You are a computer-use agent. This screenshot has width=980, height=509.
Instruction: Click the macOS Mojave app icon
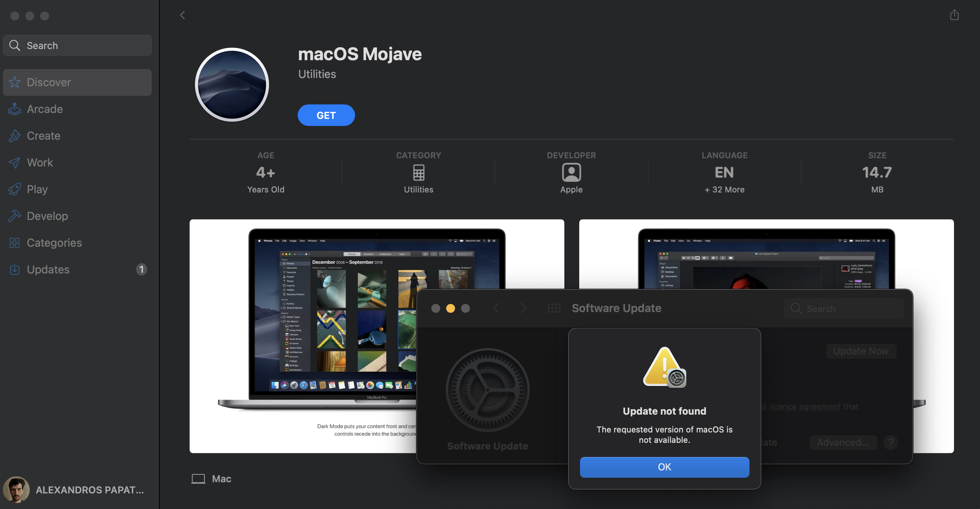tap(232, 84)
